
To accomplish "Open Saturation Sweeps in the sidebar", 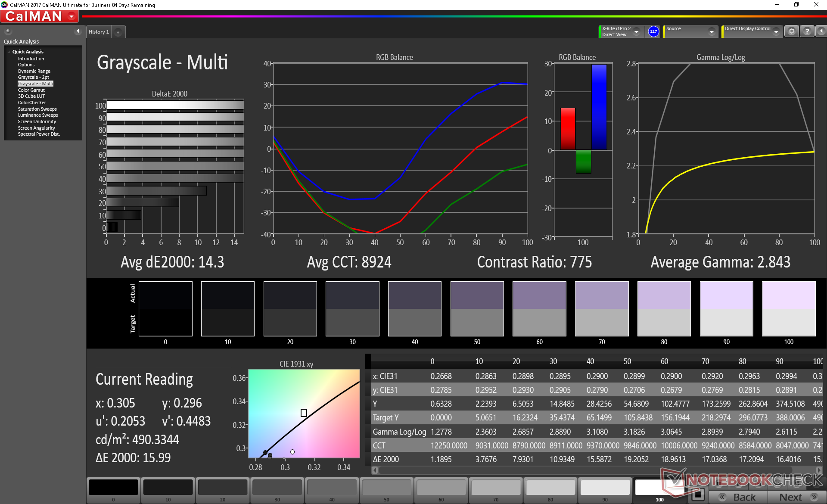I will (37, 109).
